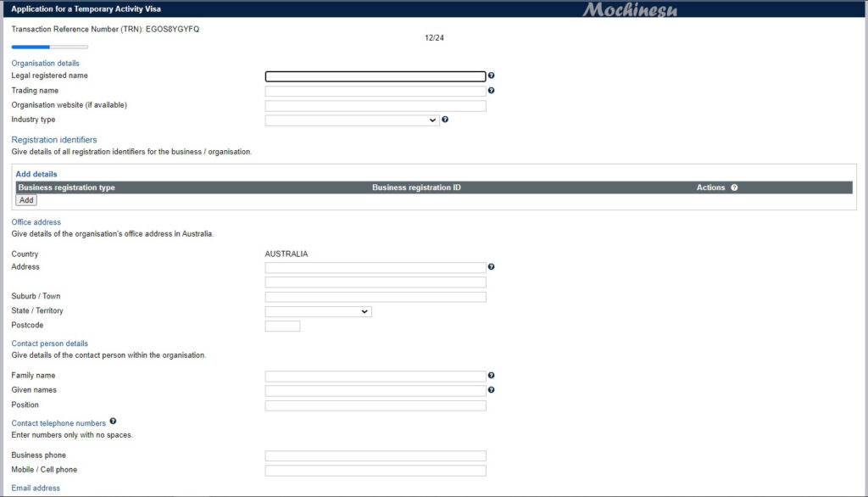The height and width of the screenshot is (497, 868).
Task: Click the Office address heading
Action: (36, 222)
